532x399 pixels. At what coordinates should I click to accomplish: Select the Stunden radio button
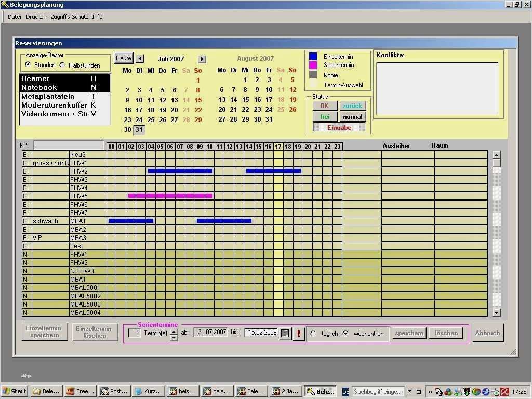pyautogui.click(x=28, y=65)
